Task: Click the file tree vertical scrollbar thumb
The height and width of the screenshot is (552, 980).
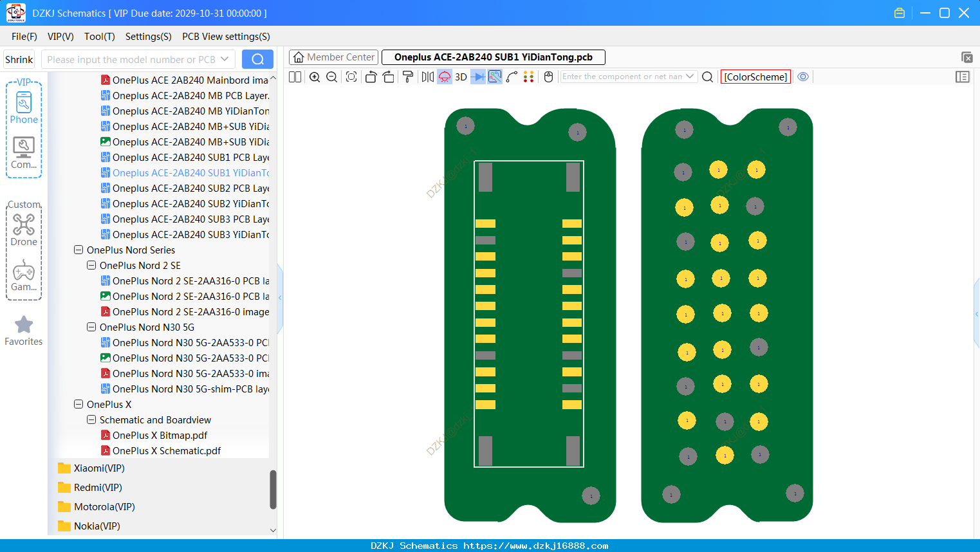Action: point(273,490)
